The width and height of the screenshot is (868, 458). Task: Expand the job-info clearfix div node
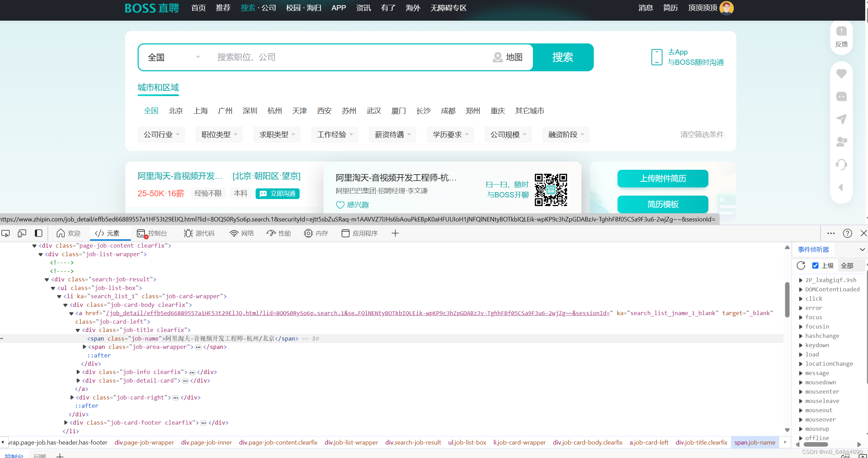click(78, 372)
